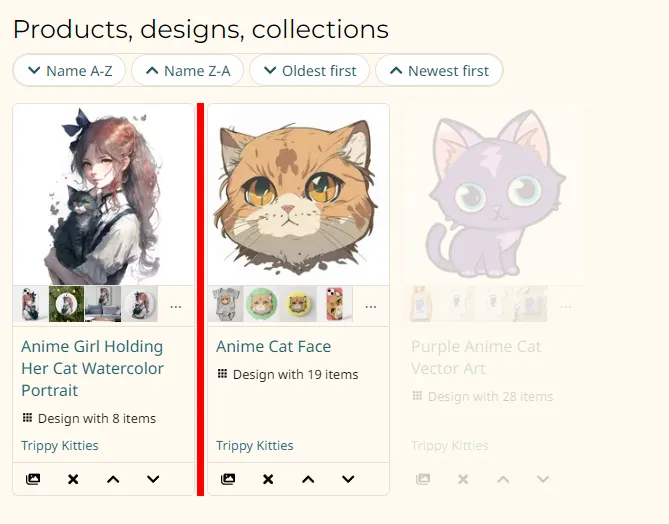Move Anime Cat Face up with chevron
This screenshot has width=669, height=524.
(x=308, y=479)
